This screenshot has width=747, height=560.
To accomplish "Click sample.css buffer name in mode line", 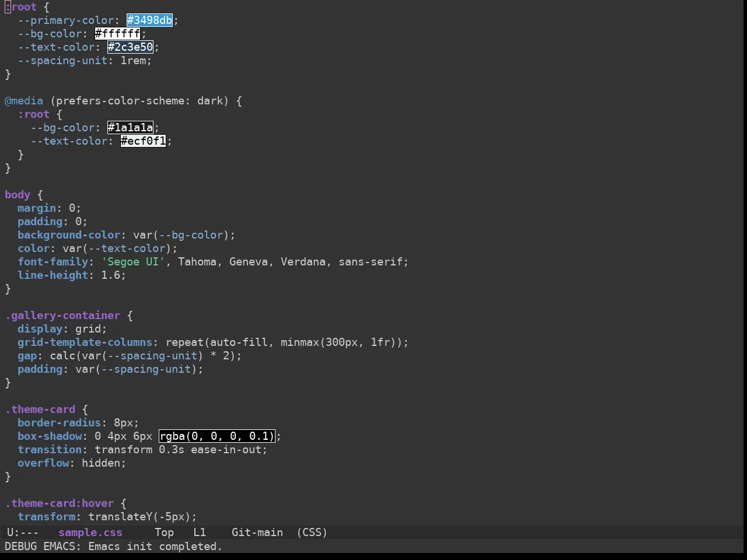I will tap(90, 533).
